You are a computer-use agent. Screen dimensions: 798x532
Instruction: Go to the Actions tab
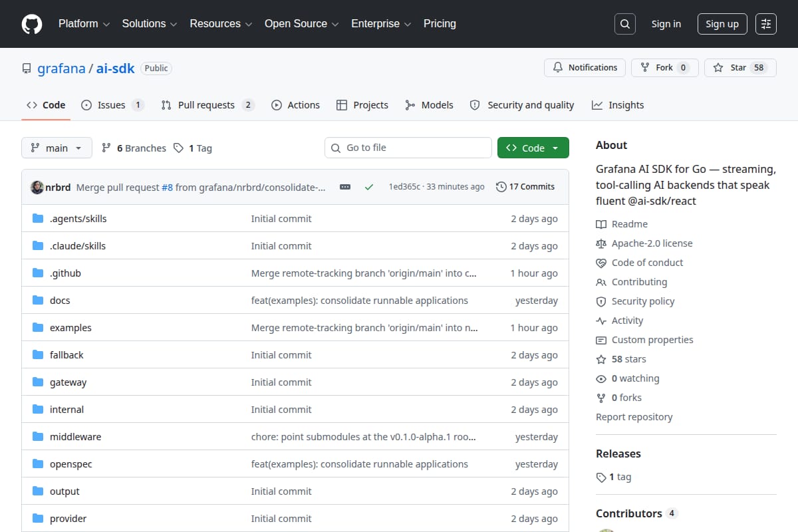pyautogui.click(x=296, y=105)
